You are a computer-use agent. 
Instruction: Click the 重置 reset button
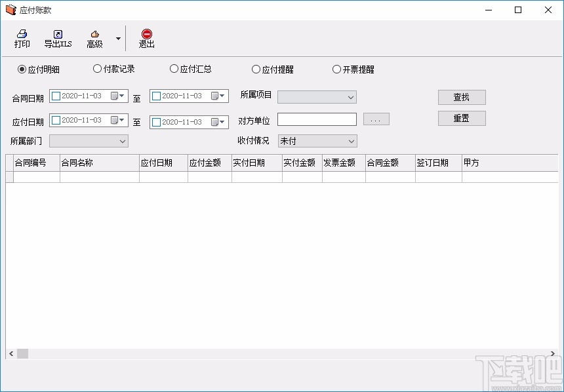(x=462, y=118)
